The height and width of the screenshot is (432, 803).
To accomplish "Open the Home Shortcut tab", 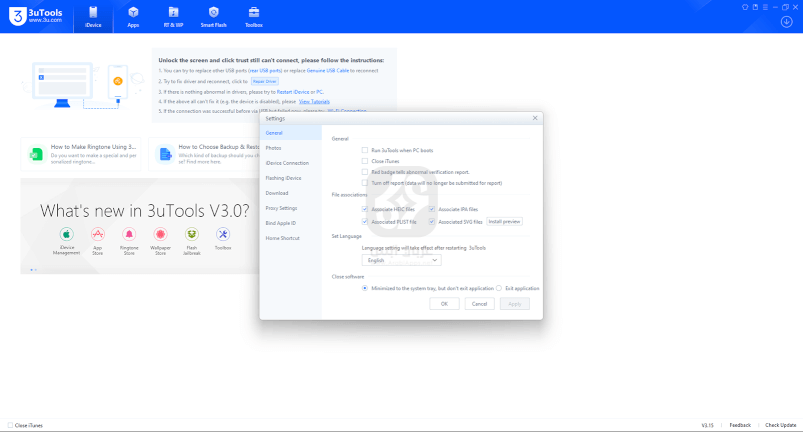I will [x=291, y=239].
